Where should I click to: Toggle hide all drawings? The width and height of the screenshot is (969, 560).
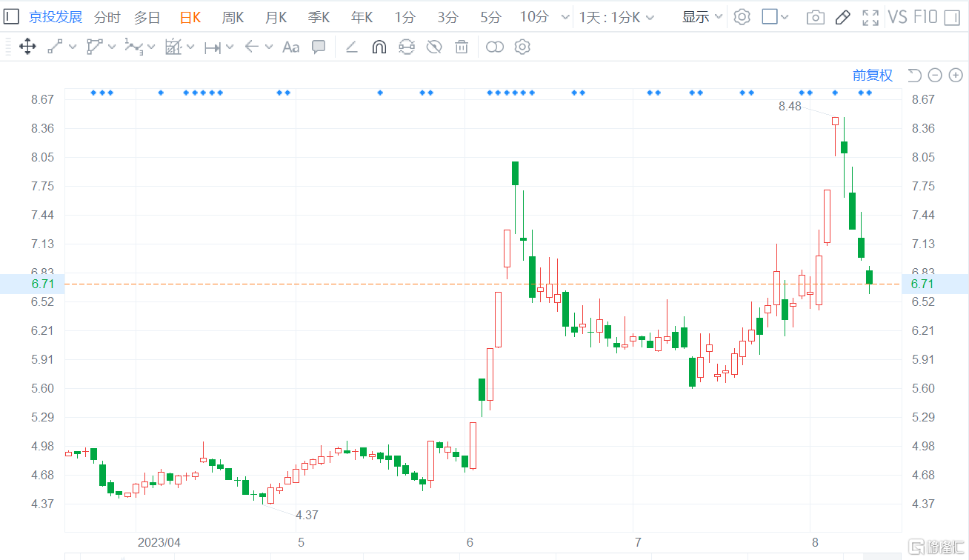click(x=433, y=47)
